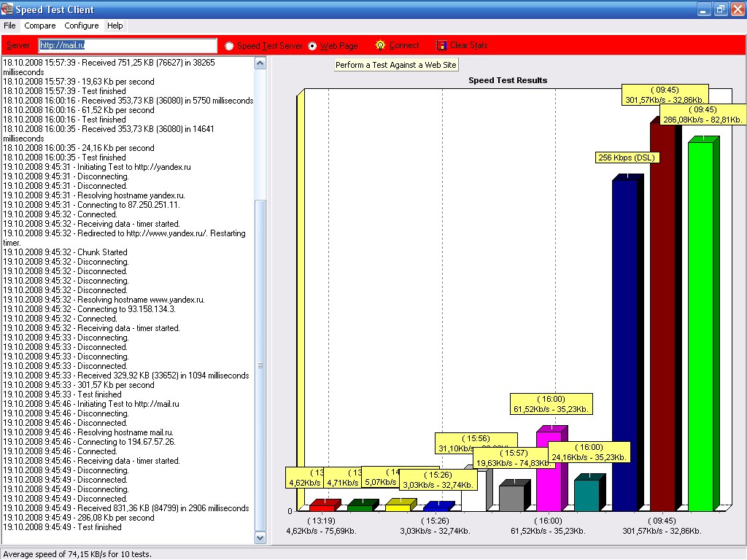Image resolution: width=747 pixels, height=560 pixels.
Task: Click the Connect lightbulb icon
Action: click(x=380, y=45)
